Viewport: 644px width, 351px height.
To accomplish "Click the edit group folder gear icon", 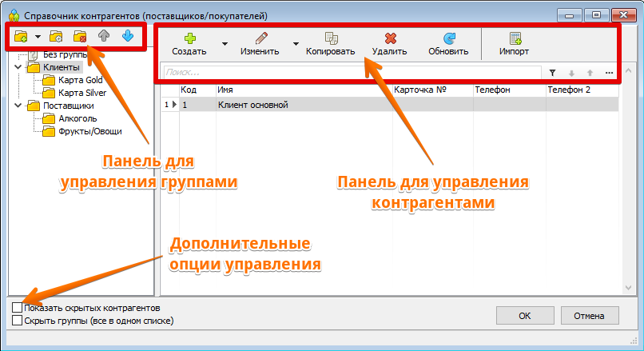I will pyautogui.click(x=56, y=37).
